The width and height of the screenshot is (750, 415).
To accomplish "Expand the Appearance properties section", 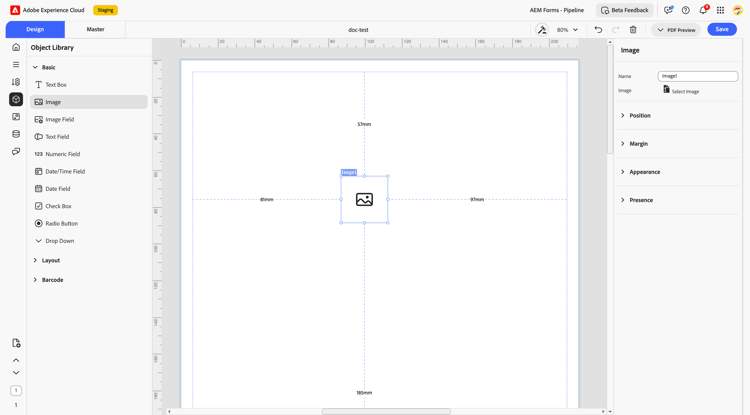I will [644, 172].
